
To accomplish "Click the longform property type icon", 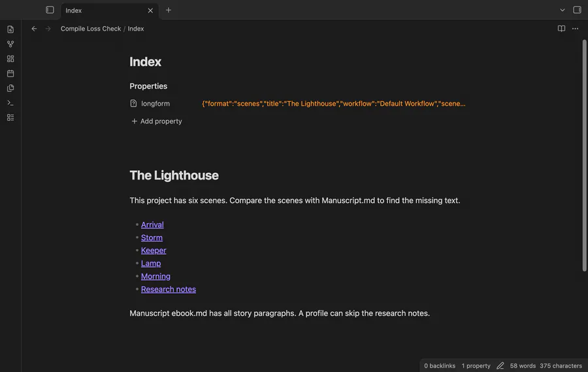I will pyautogui.click(x=133, y=103).
